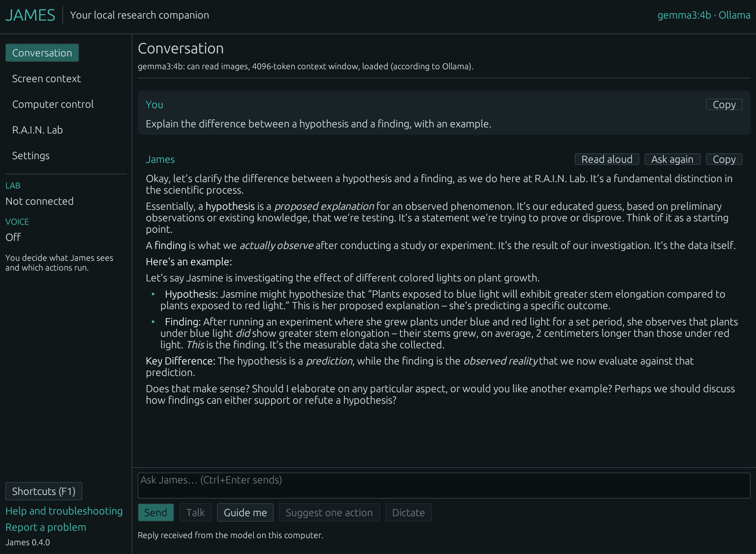Click the 'Finding:' bullet label
Screen dimensions: 756x554
coord(183,322)
